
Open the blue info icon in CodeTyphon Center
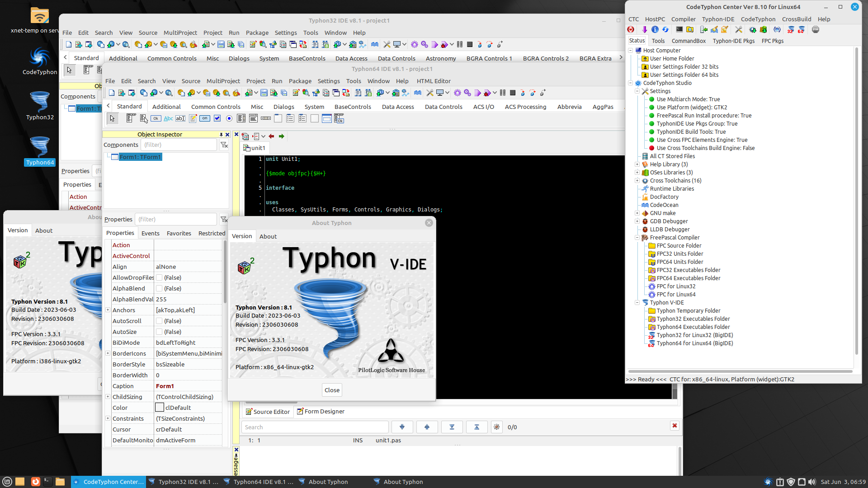click(x=655, y=30)
